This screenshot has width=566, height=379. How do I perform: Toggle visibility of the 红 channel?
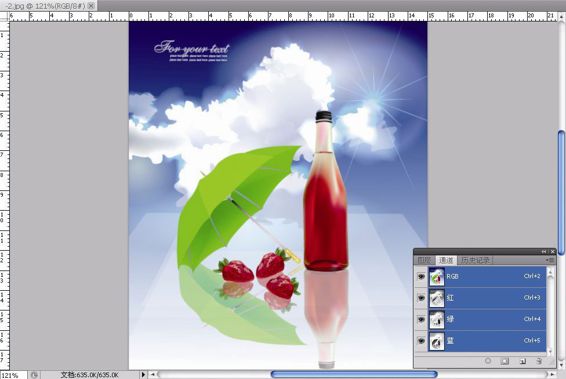pyautogui.click(x=421, y=298)
